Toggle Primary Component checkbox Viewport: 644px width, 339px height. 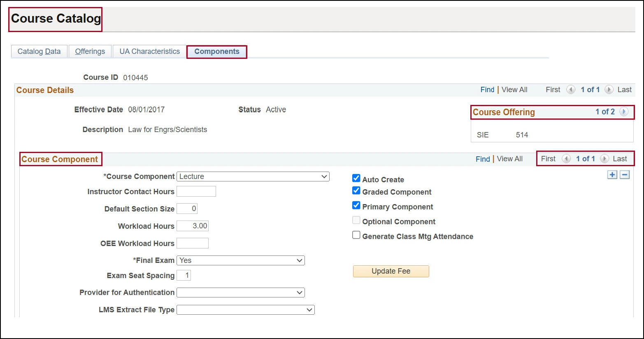(x=356, y=205)
